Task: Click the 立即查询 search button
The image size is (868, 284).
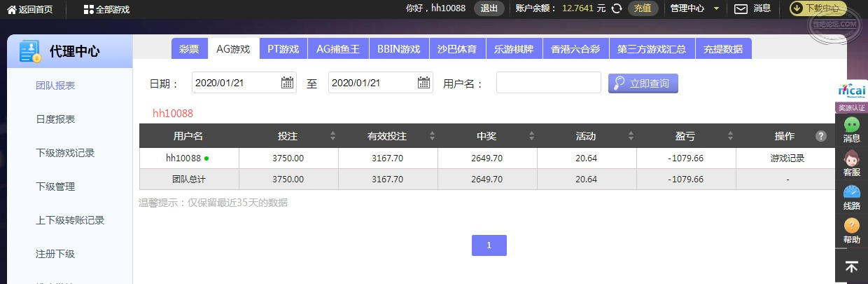Action: tap(643, 83)
